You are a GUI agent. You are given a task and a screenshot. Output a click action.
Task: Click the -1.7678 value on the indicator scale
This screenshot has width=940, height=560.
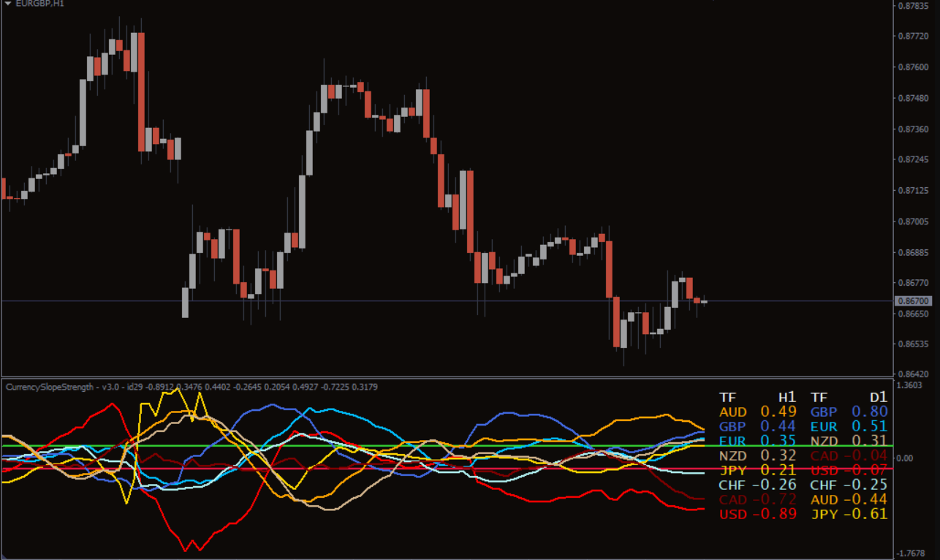tap(909, 553)
